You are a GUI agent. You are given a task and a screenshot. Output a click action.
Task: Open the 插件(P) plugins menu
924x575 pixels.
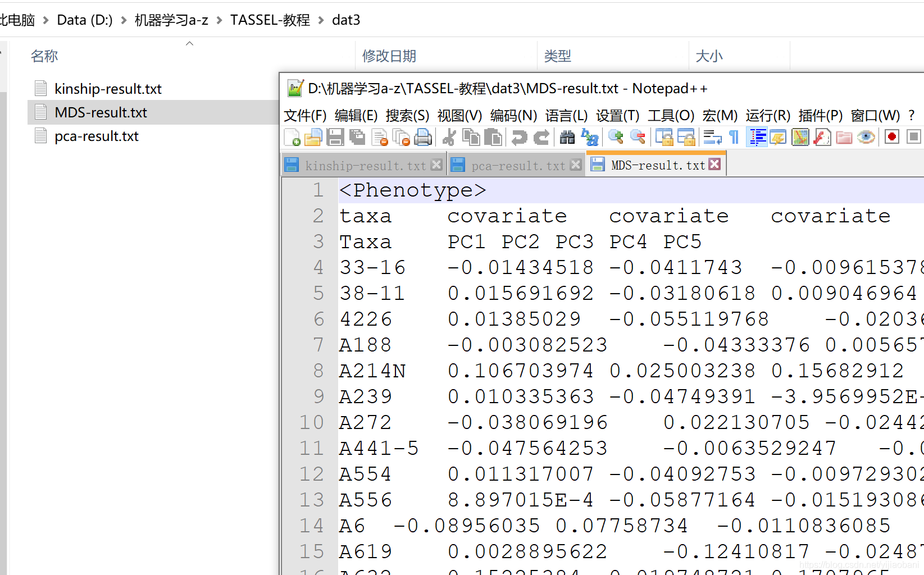point(820,116)
